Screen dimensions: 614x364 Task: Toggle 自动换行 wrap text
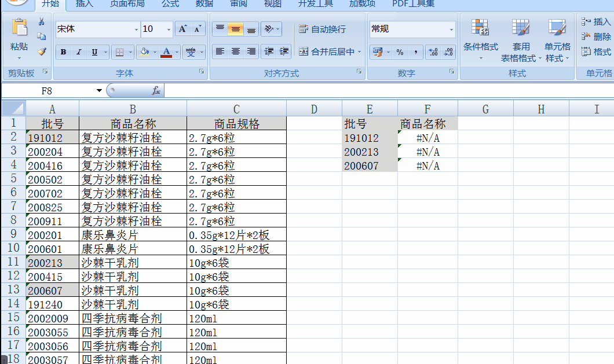tap(322, 30)
